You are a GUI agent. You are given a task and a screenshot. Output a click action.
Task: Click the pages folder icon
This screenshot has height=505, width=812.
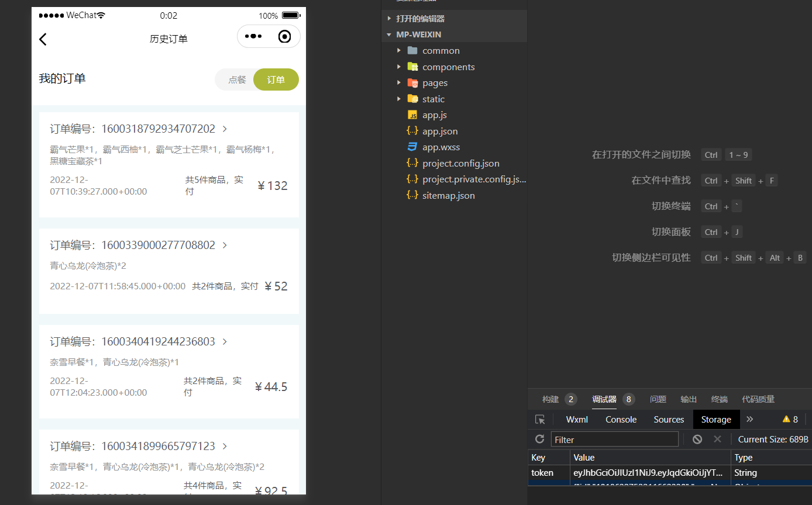click(412, 82)
